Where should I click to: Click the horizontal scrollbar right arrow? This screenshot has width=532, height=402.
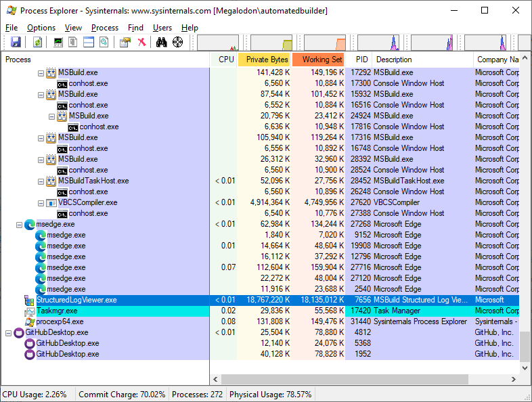coord(513,379)
